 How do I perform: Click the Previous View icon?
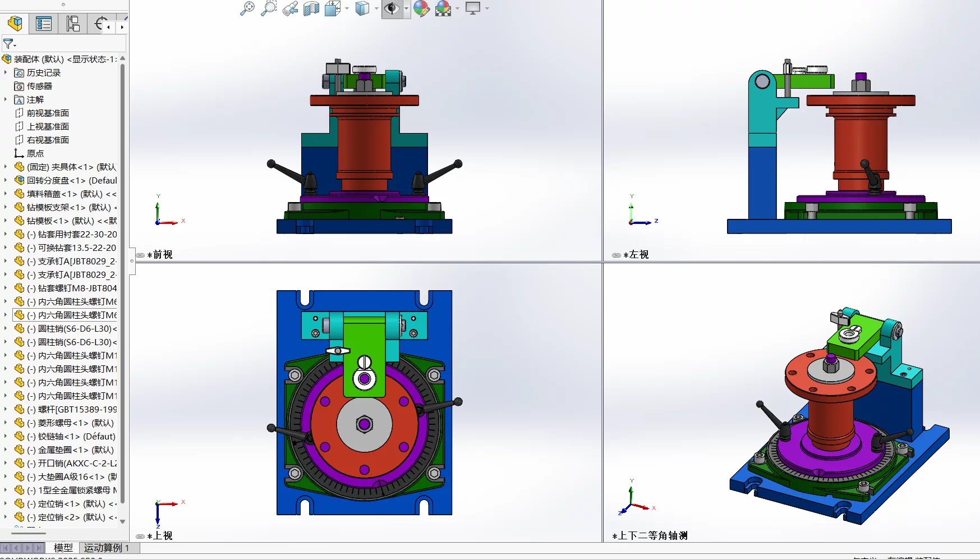(290, 8)
